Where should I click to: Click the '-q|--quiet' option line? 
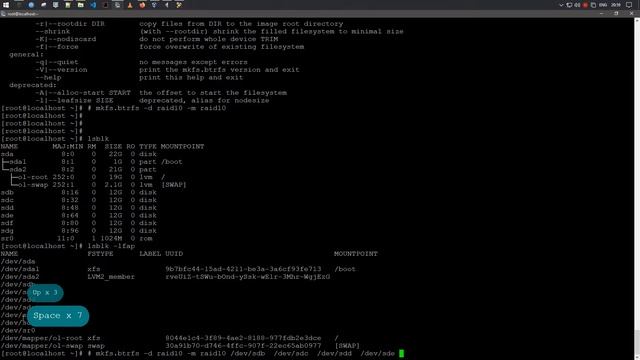pyautogui.click(x=141, y=62)
